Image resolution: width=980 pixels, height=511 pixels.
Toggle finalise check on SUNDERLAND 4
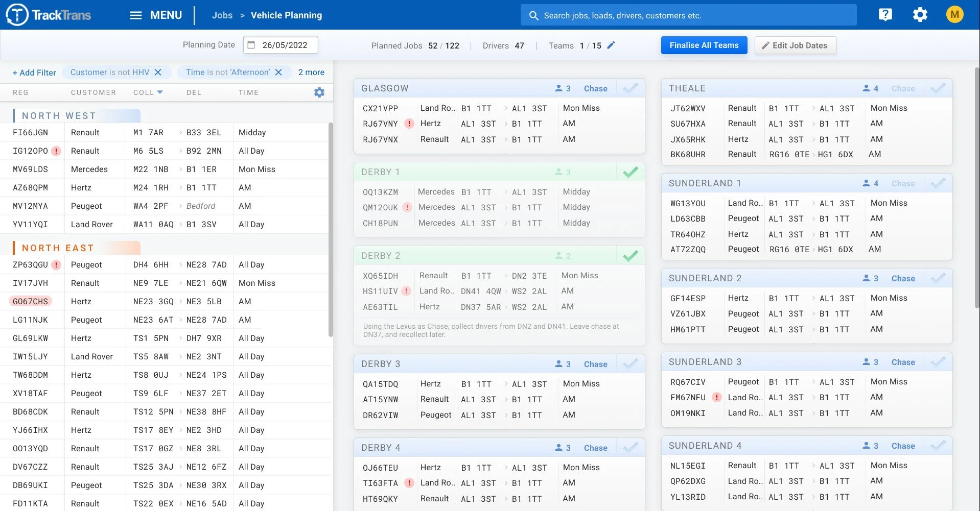[x=938, y=446]
